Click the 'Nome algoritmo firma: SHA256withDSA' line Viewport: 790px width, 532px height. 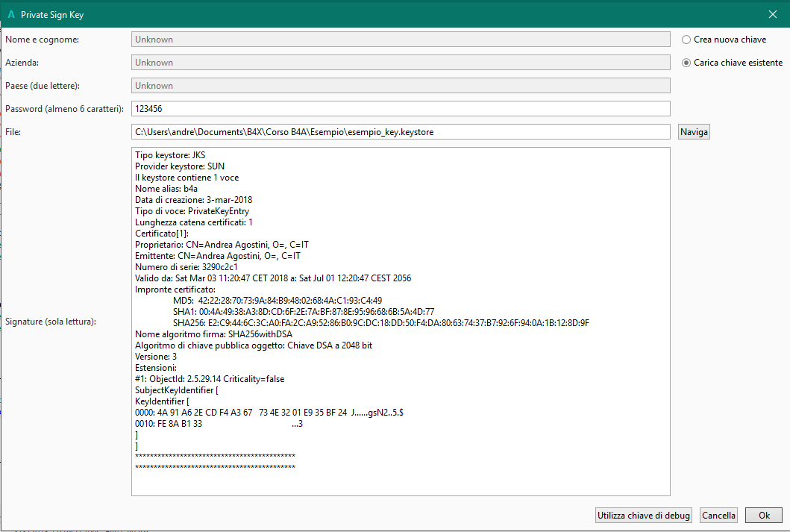click(x=213, y=334)
